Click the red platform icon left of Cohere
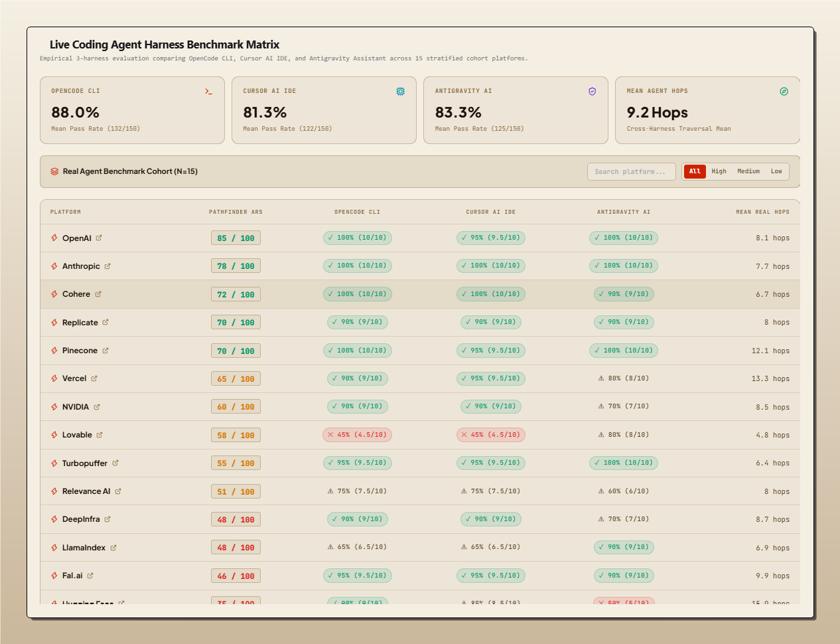The height and width of the screenshot is (644, 840). coord(54,294)
